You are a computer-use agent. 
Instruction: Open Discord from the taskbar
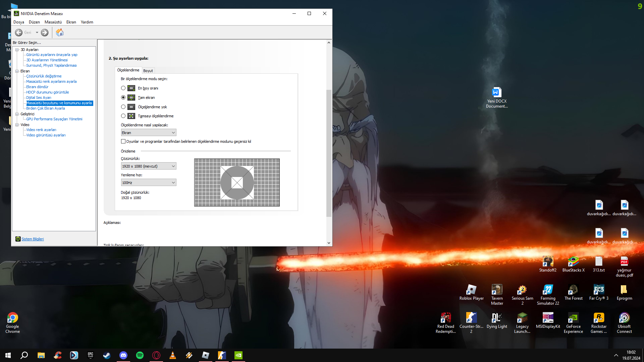[x=123, y=355]
